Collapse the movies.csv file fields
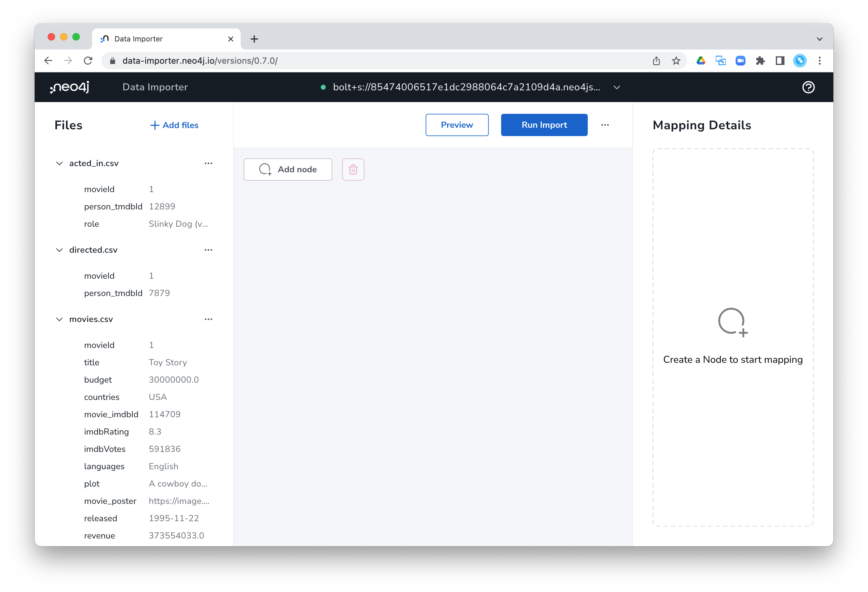The width and height of the screenshot is (868, 592). tap(59, 319)
